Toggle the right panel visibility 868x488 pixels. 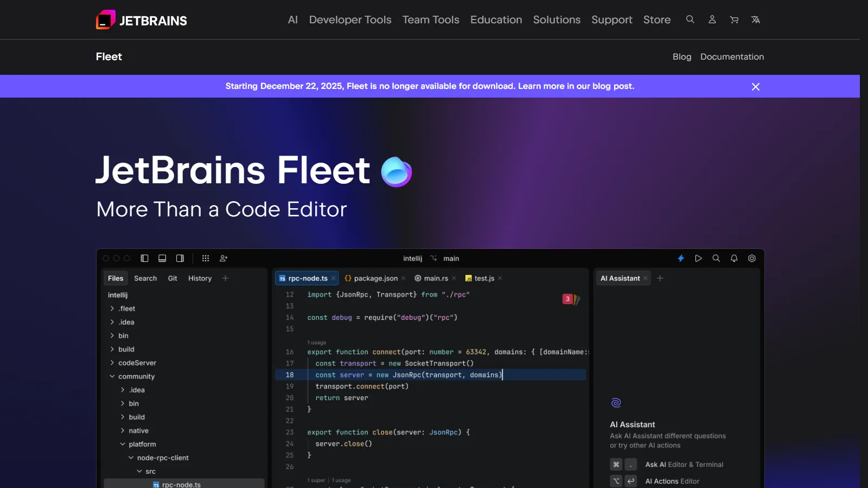click(180, 259)
